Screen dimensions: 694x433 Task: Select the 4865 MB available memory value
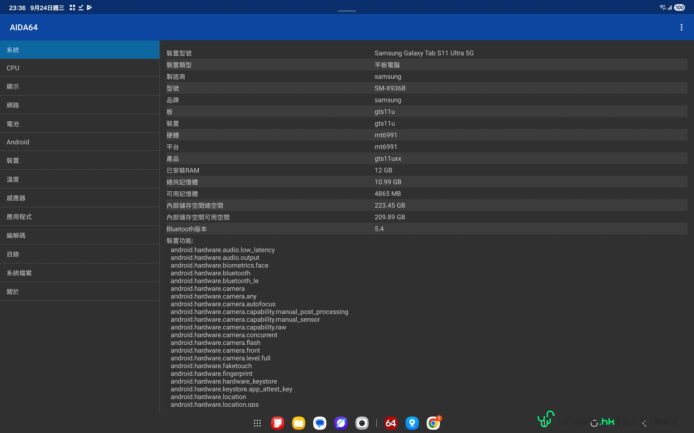[x=387, y=193]
